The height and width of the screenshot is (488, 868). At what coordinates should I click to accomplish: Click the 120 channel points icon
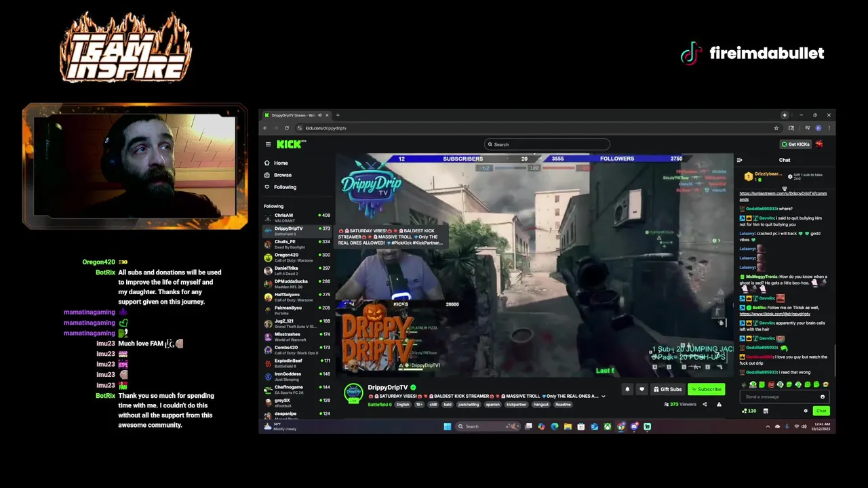click(749, 411)
